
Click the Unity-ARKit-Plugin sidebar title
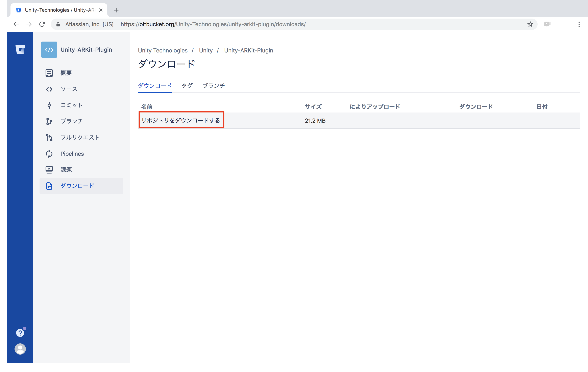coord(86,50)
